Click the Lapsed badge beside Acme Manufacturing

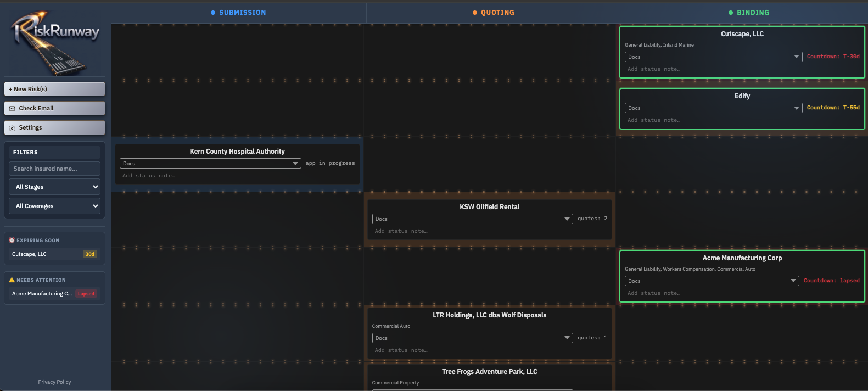click(86, 294)
